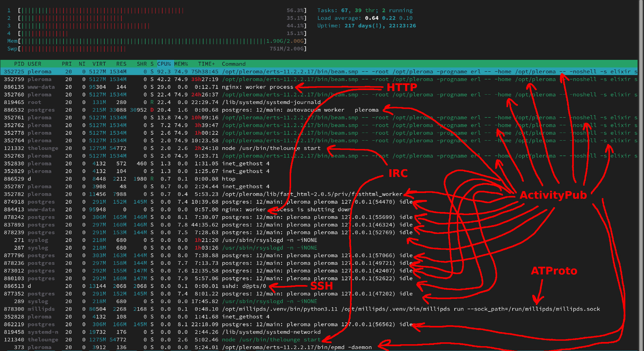Select rsyslogd row PID 289
Viewport: 644px width, 351px height.
pyautogui.click(x=319, y=301)
